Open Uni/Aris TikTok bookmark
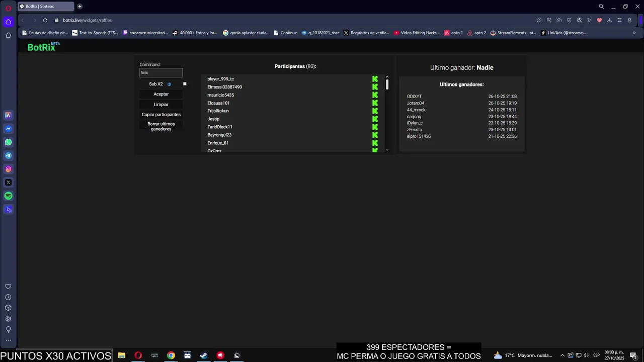 pos(563,33)
